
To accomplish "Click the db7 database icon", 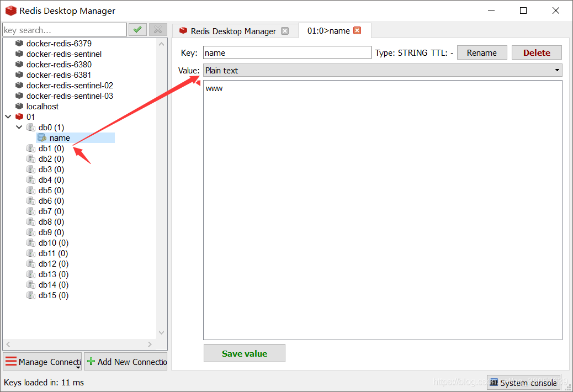I will pyautogui.click(x=31, y=211).
